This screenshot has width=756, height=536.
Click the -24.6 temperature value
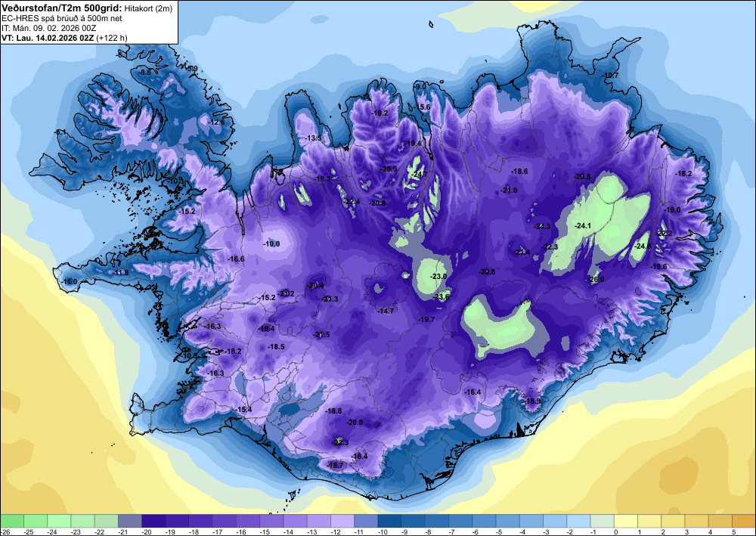(643, 246)
